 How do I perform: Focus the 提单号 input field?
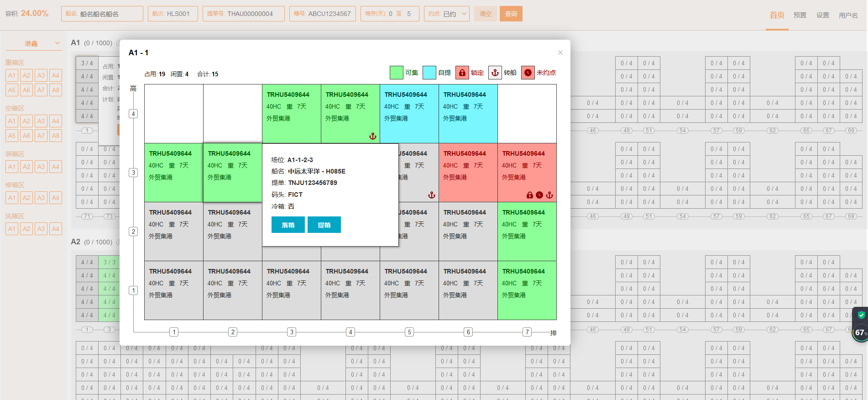[x=244, y=14]
